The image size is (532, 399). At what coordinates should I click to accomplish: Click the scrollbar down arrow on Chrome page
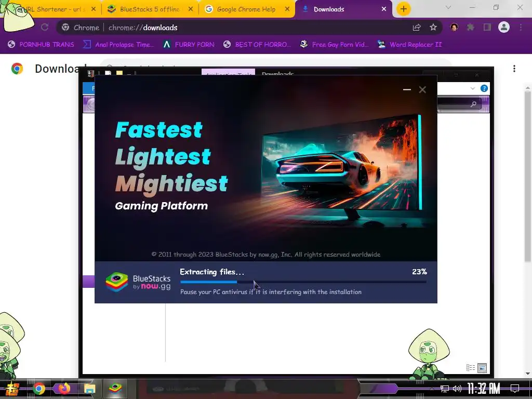coord(528,374)
